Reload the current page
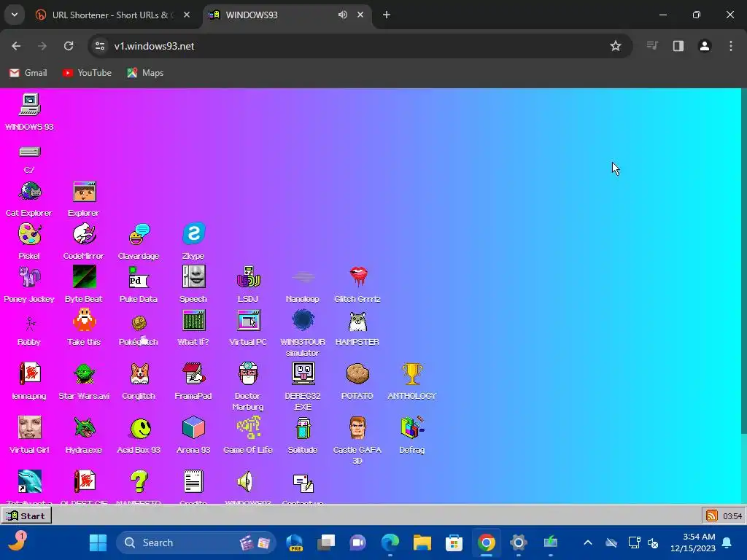Viewport: 747px width, 560px height. [x=69, y=46]
